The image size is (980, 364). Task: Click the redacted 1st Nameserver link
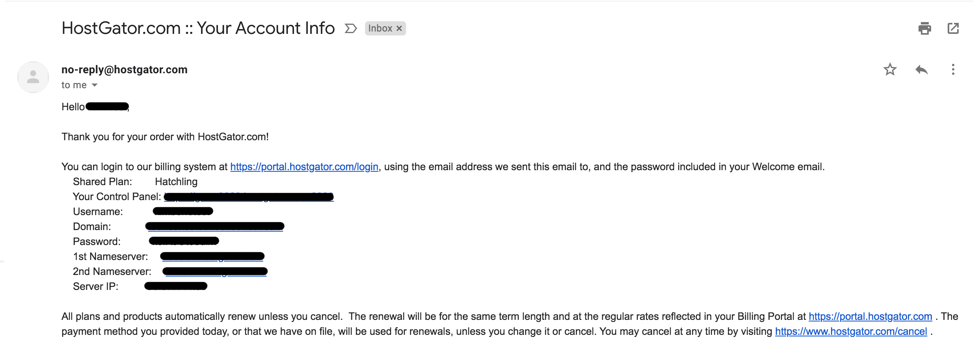[x=212, y=256]
